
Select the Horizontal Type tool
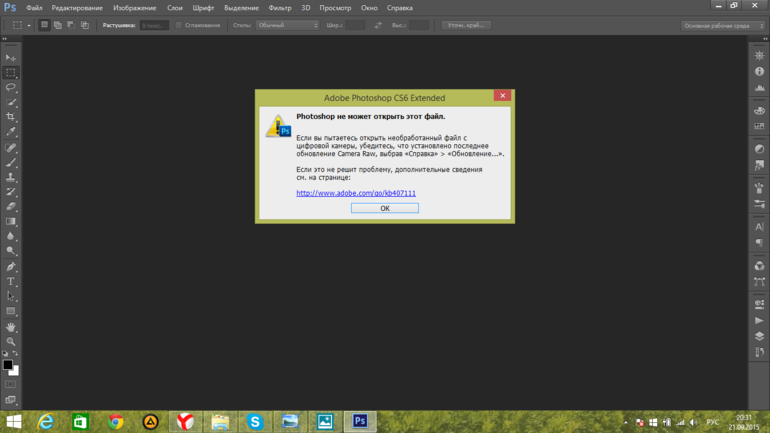(11, 282)
